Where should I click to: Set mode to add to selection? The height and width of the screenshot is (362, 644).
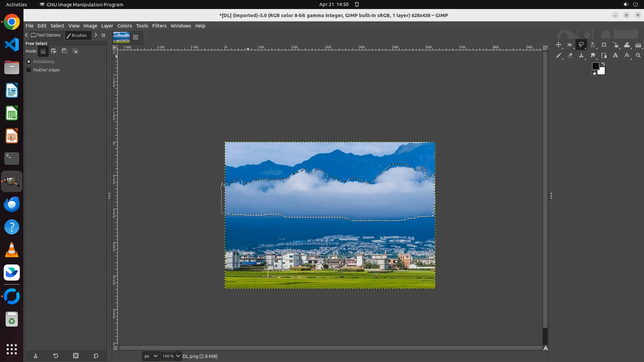[54, 51]
